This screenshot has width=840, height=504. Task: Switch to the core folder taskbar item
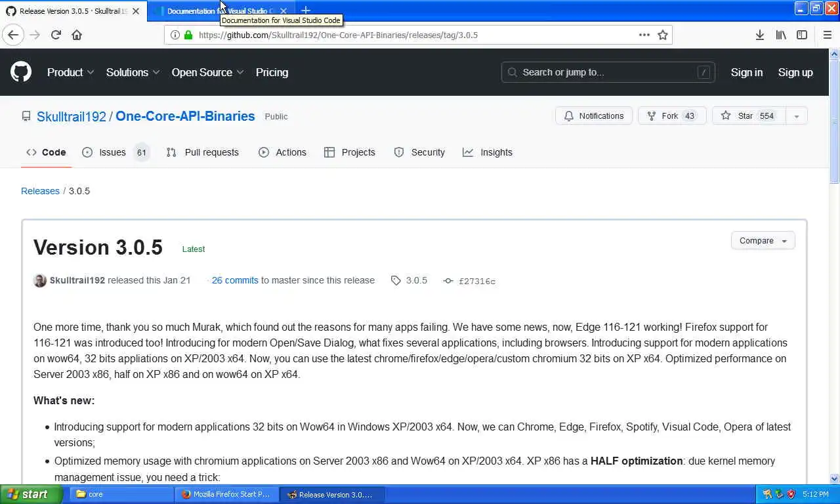pos(121,494)
